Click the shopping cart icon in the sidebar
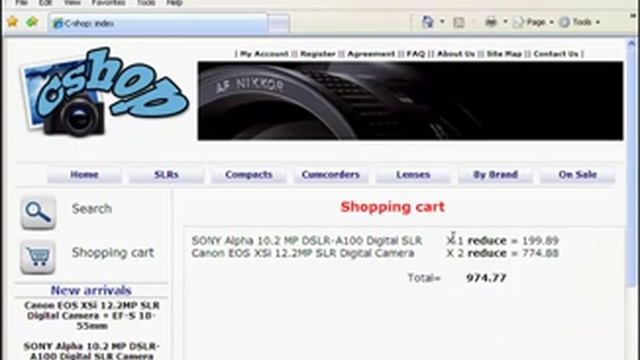This screenshot has width=640, height=360. point(38,257)
